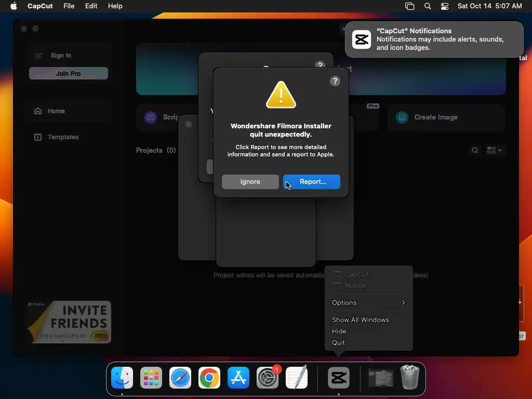Open Launchpad from the Dock

tap(151, 378)
